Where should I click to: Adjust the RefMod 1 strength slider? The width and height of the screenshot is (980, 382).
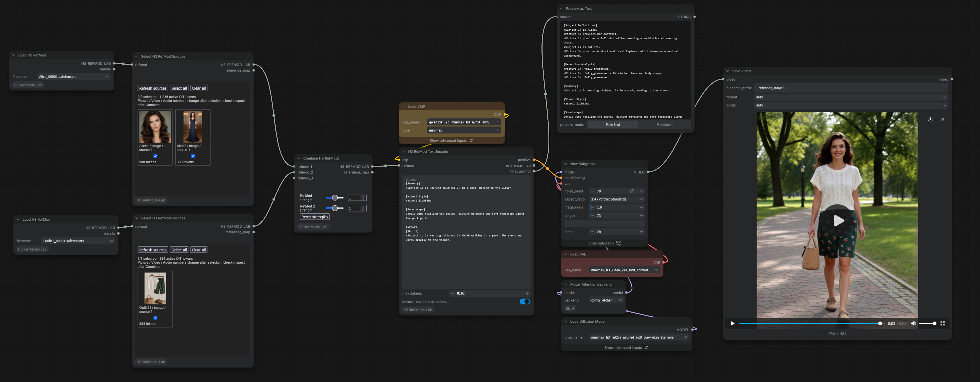tap(335, 198)
